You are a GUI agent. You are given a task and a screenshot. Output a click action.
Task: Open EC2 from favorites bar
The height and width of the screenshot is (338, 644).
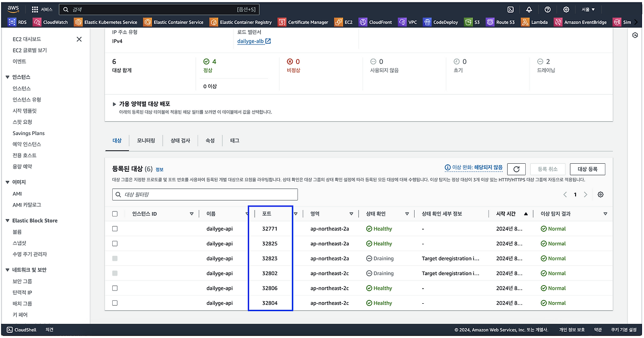click(344, 22)
